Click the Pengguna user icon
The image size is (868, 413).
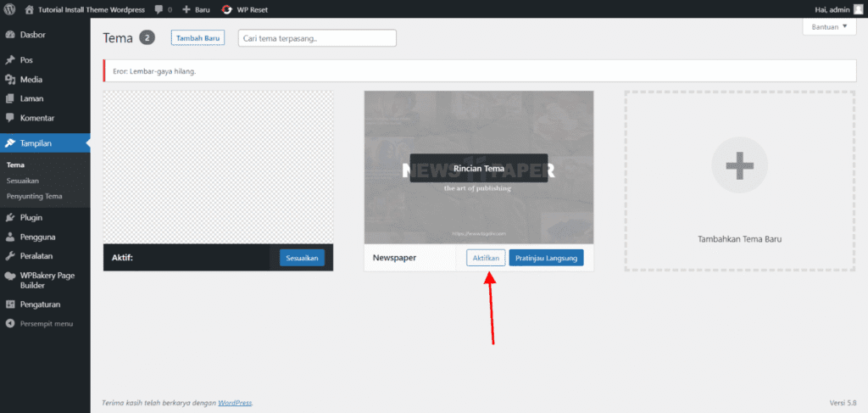pyautogui.click(x=10, y=237)
